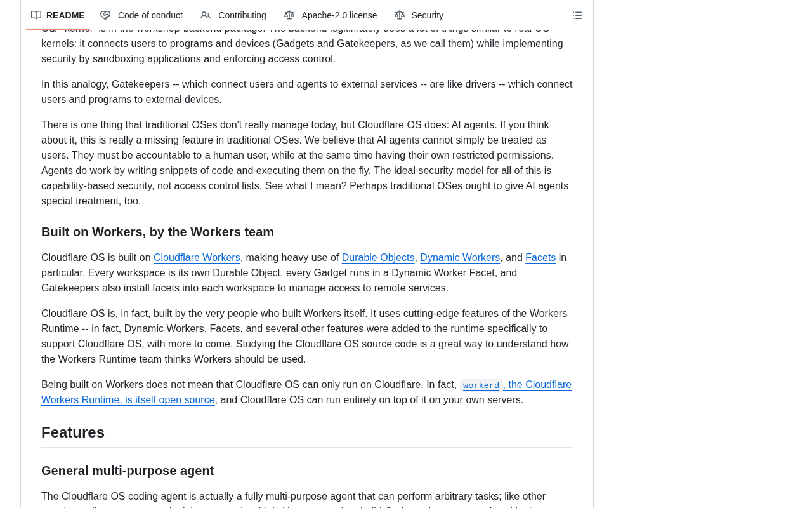View the Apache-2.0 license tab
Image resolution: width=812 pixels, height=508 pixels.
(331, 15)
